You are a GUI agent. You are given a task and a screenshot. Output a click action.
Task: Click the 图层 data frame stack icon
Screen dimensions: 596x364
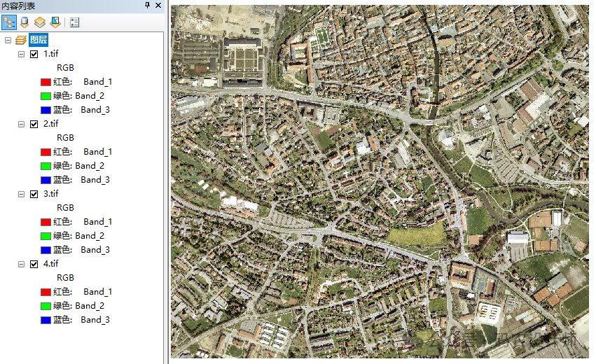pyautogui.click(x=20, y=40)
